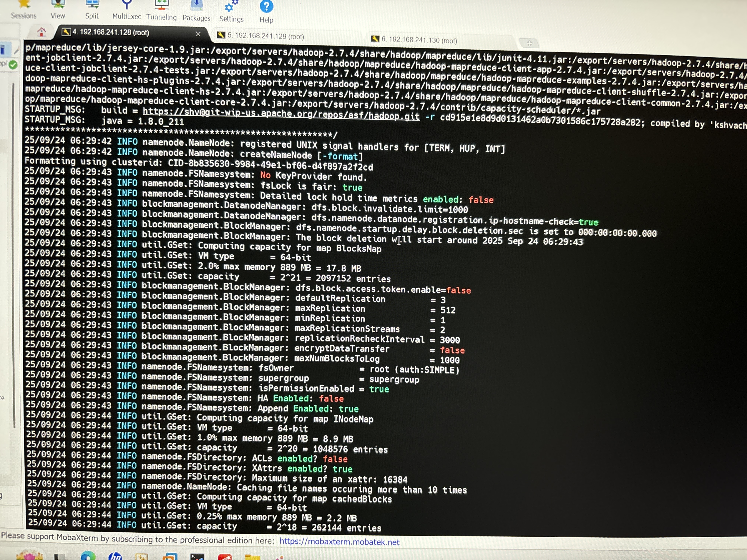
Task: Click the green checkmark sidebar icon
Action: [13, 64]
